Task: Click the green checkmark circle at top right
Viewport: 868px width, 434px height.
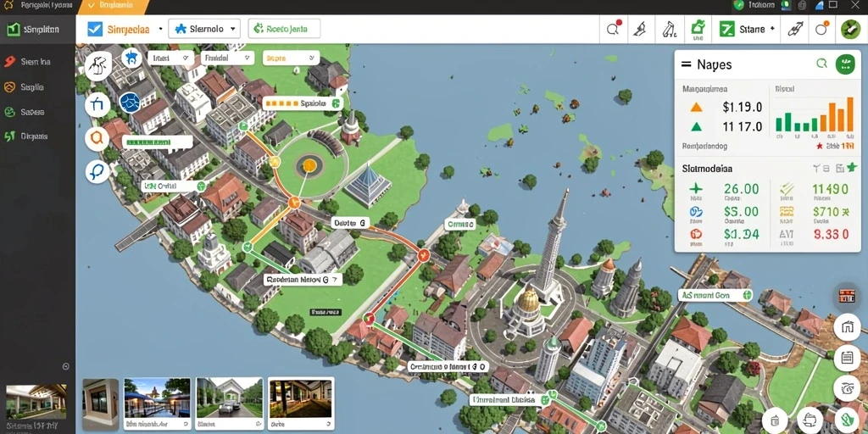Action: 850,29
